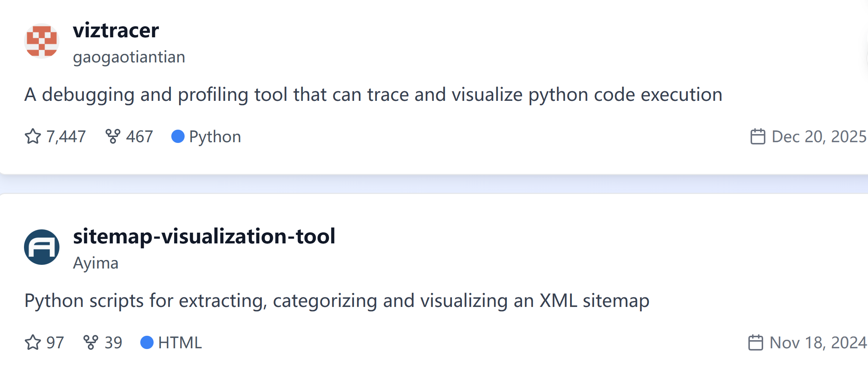Click the Nov 18, 2024 date
This screenshot has height=376, width=868.
pos(817,343)
